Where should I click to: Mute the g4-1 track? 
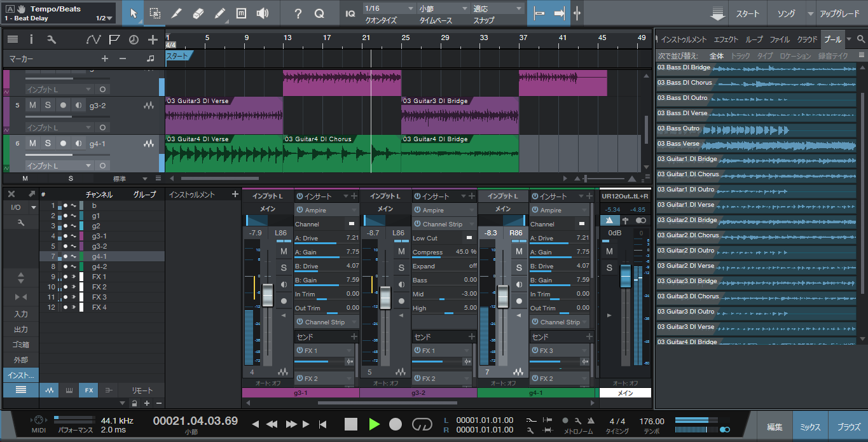point(32,144)
